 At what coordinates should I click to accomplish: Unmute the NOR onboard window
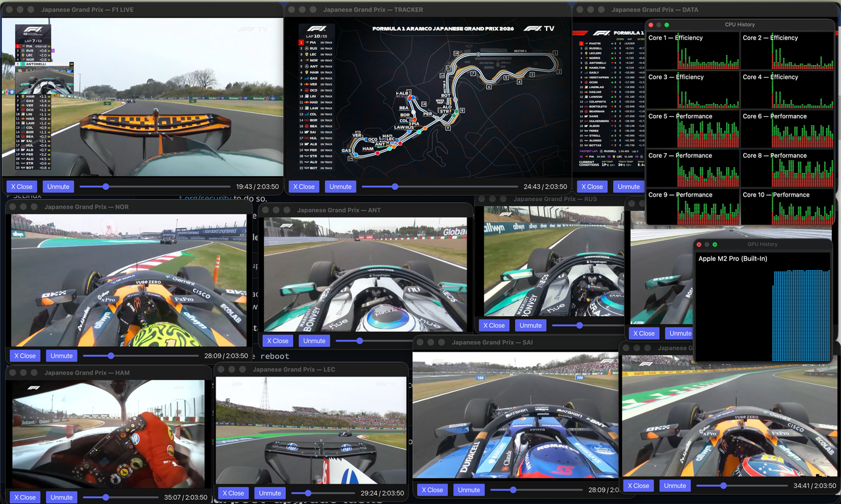[x=61, y=355]
